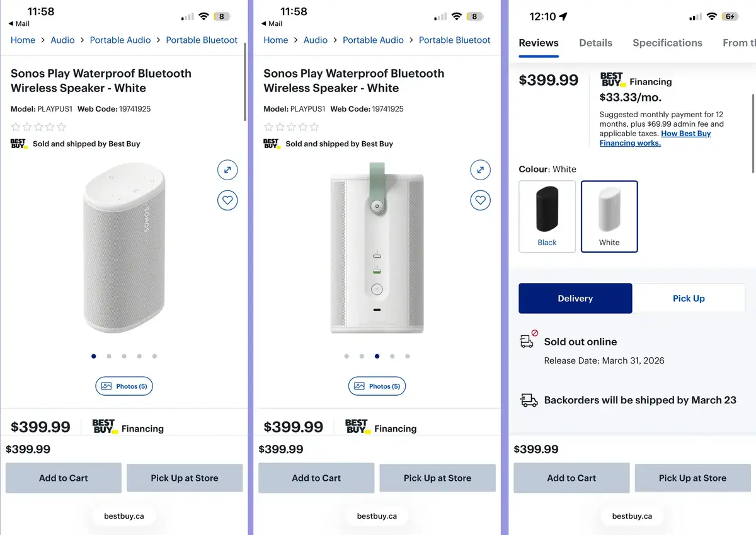The height and width of the screenshot is (535, 756).
Task: Tap the fullscreen arrows icon in the middle screenshot
Action: point(480,170)
